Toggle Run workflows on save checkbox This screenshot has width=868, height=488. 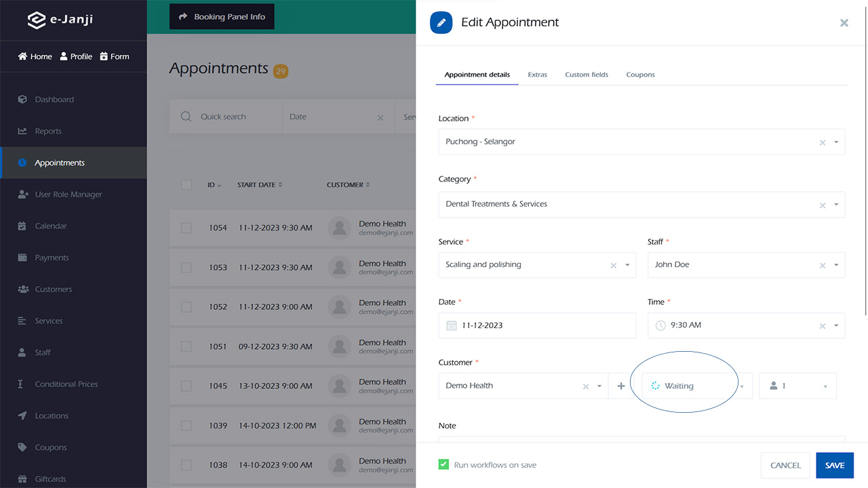click(443, 465)
